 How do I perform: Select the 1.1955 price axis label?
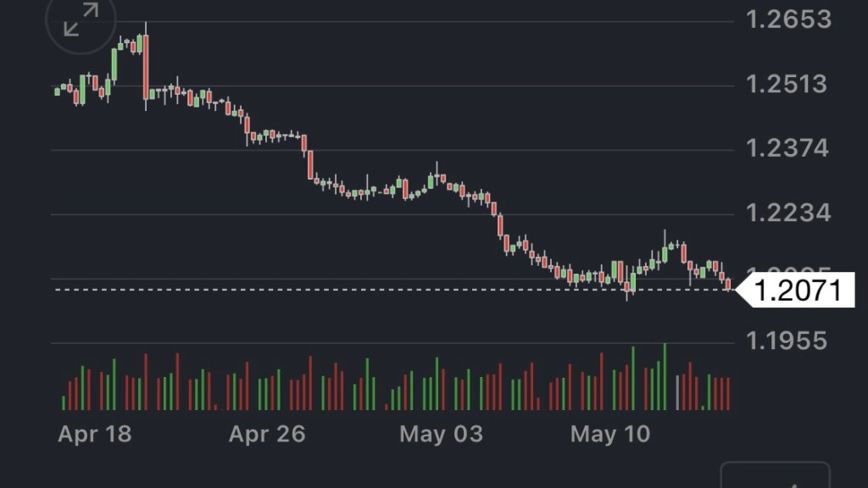(x=788, y=341)
